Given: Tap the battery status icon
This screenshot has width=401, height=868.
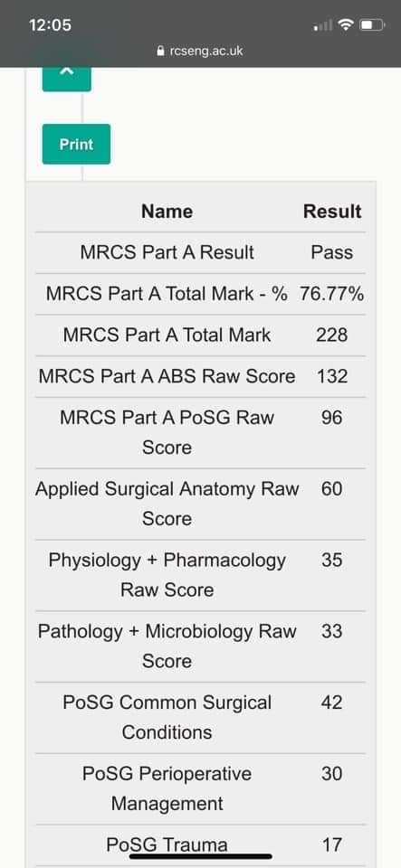Looking at the screenshot, I should [x=372, y=25].
